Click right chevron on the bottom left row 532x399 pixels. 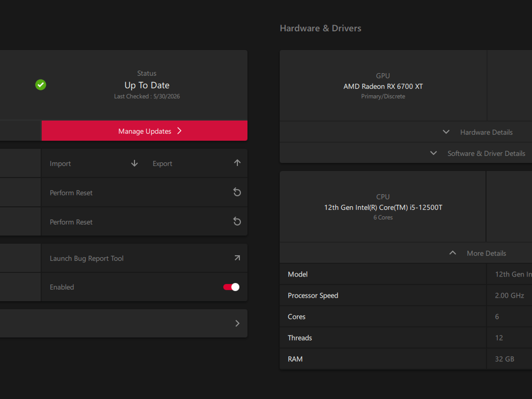click(237, 323)
